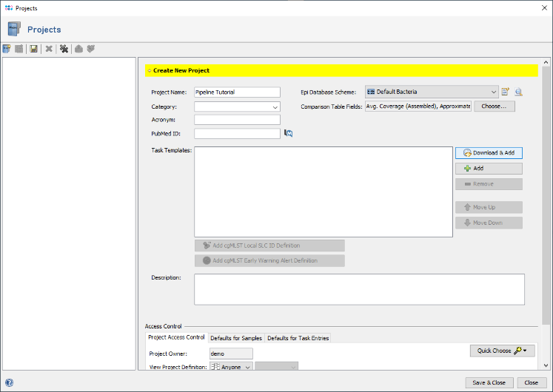Click the new project toolbar icon

(7, 49)
